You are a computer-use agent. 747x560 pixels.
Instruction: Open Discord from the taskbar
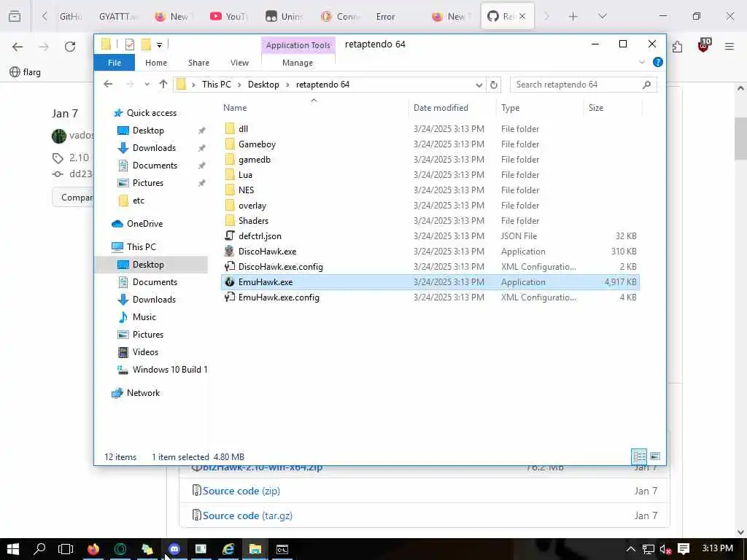[x=174, y=549]
